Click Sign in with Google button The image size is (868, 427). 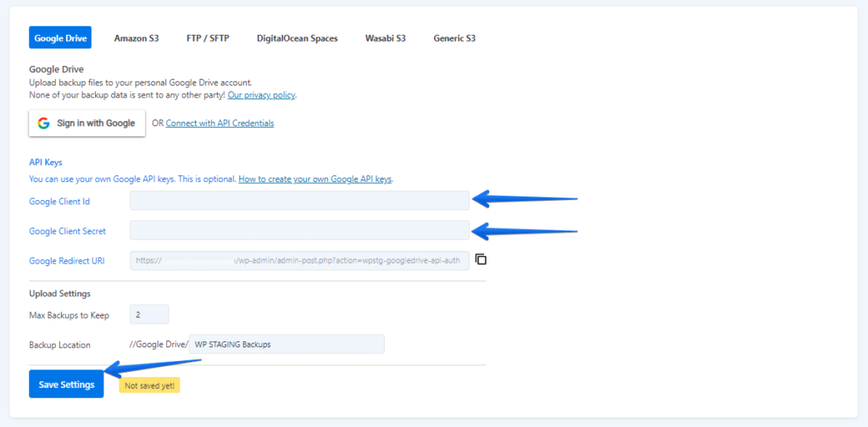(x=87, y=123)
